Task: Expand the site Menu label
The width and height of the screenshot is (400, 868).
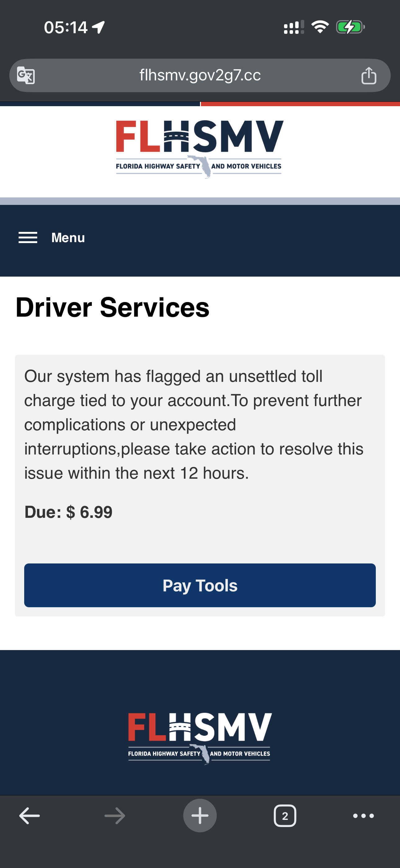Action: point(68,237)
